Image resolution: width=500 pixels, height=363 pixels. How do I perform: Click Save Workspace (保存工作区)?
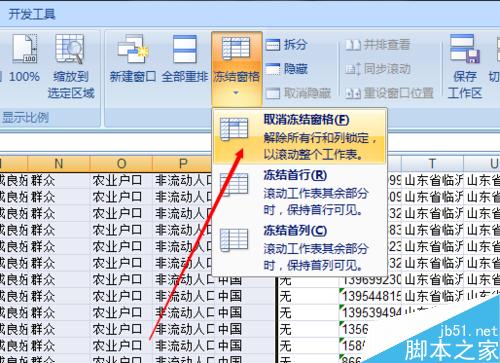point(465,67)
